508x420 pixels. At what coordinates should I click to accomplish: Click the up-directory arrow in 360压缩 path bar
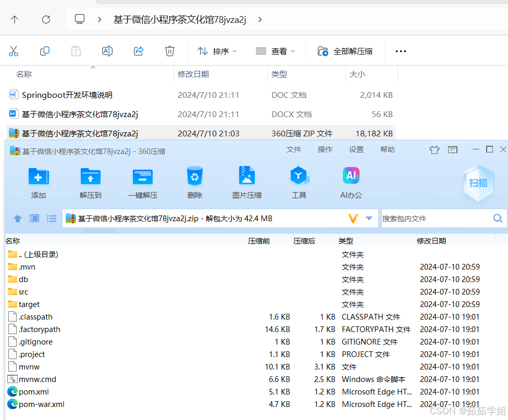pyautogui.click(x=18, y=219)
